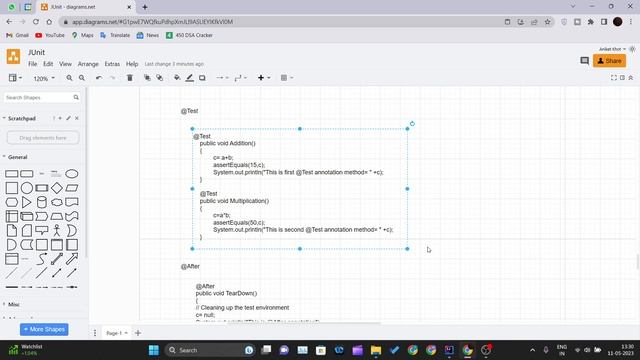Choose the cloud shape
Viewport: 640px width, 360px height.
[x=57, y=202]
